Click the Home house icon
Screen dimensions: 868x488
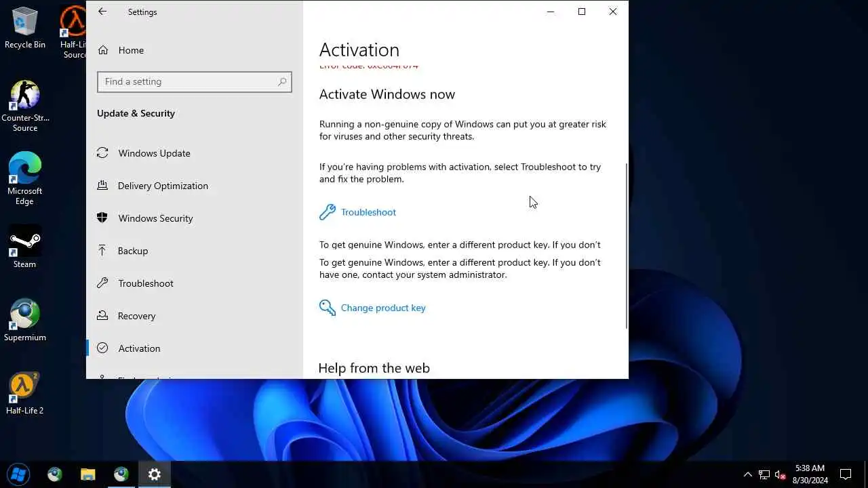point(103,50)
